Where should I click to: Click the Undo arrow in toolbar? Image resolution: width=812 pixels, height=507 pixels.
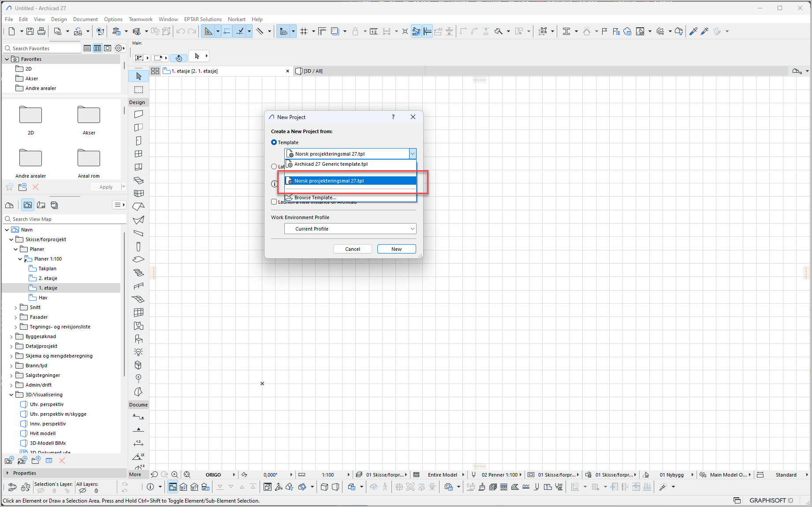point(180,31)
